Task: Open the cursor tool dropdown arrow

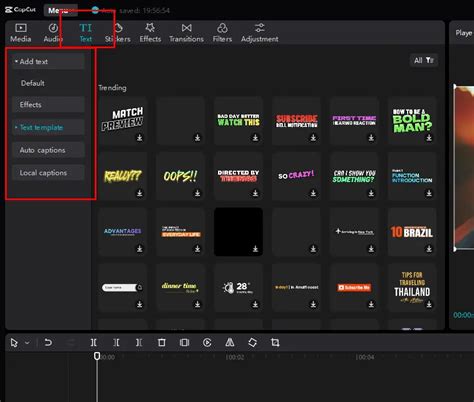Action: (x=27, y=343)
